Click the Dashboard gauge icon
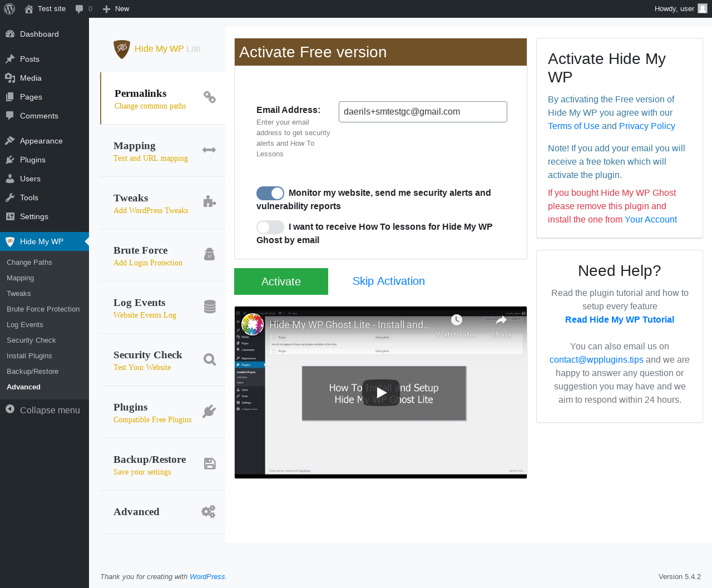Screen dimensions: 712x588 [10, 34]
